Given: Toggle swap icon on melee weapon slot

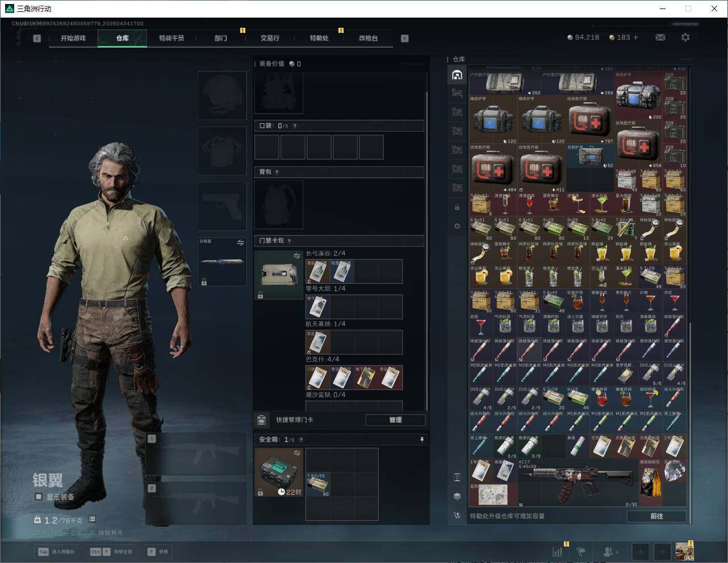Looking at the screenshot, I should [x=241, y=242].
